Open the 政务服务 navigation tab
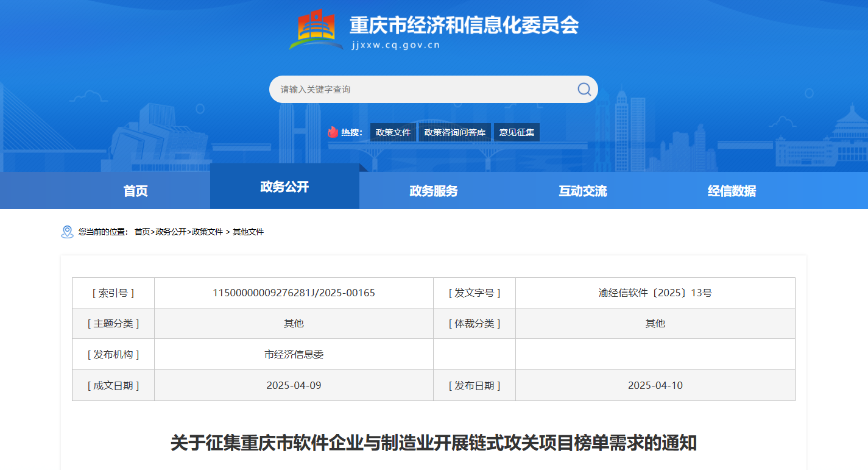868x470 pixels. coord(434,191)
